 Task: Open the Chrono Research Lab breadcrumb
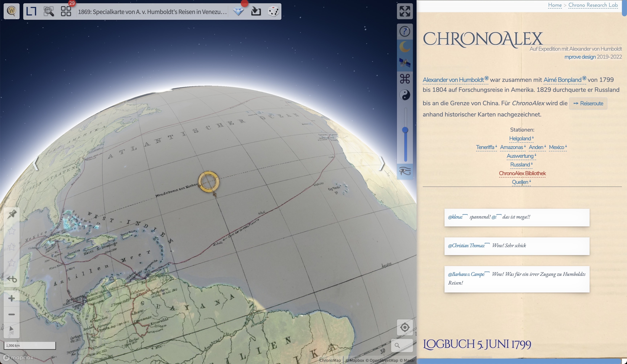coord(593,5)
